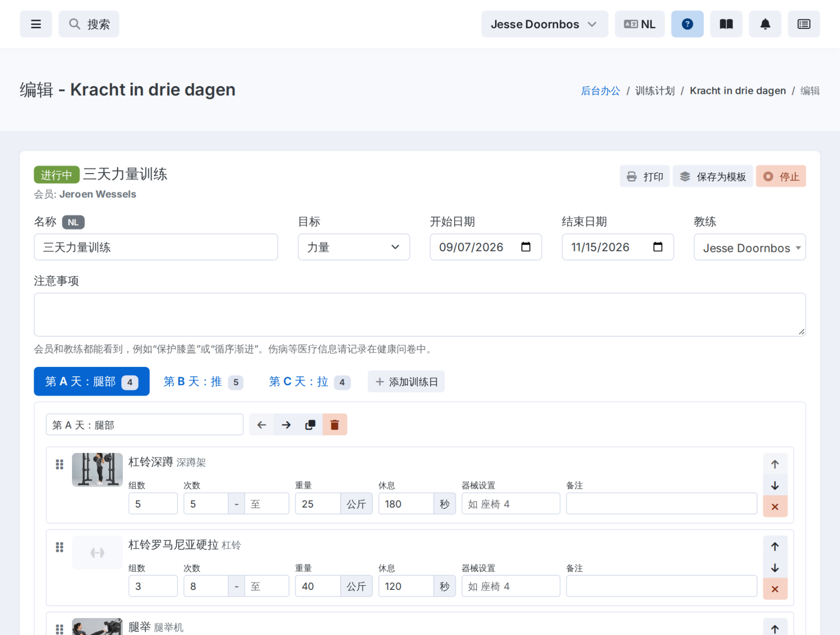The height and width of the screenshot is (635, 840).
Task: Switch to tab 第 A 天：腿部
Action: (92, 382)
